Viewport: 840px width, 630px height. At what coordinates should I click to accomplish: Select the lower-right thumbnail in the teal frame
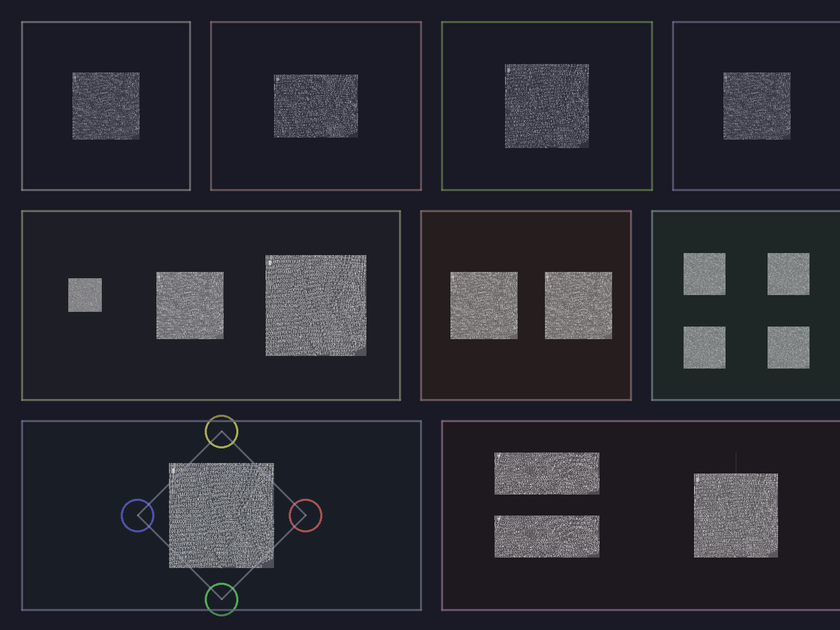point(789,348)
